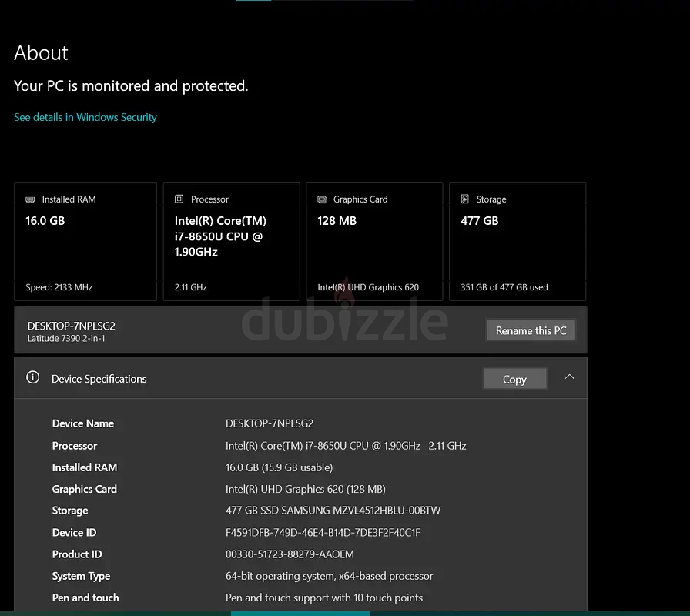Click the Pen and touch label
The height and width of the screenshot is (616, 690).
point(85,598)
